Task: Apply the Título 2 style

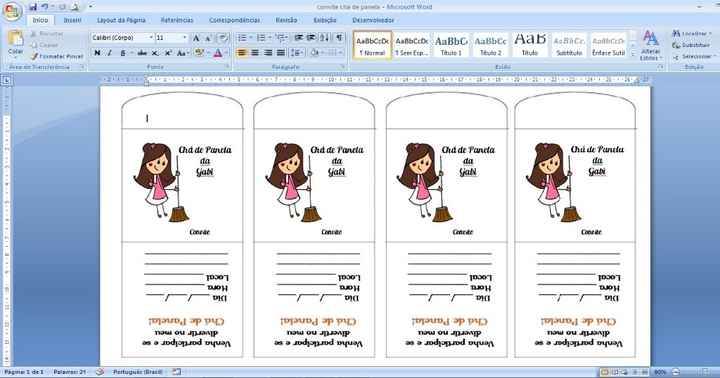Action: coord(490,45)
